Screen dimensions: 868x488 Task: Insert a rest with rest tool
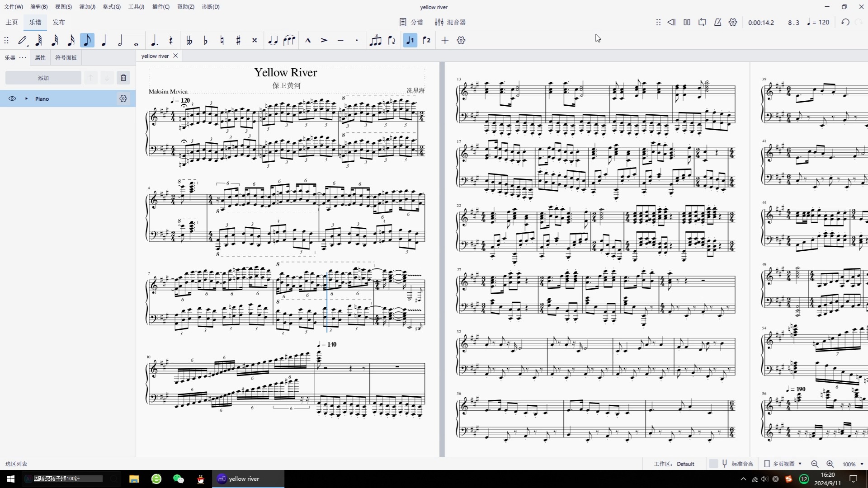pos(171,40)
